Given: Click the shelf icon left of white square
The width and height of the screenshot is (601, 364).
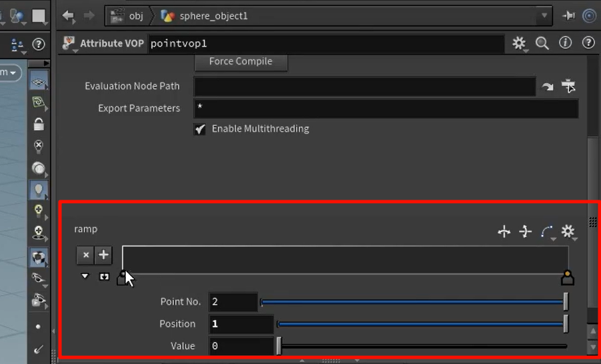Looking at the screenshot, I should coord(17,17).
